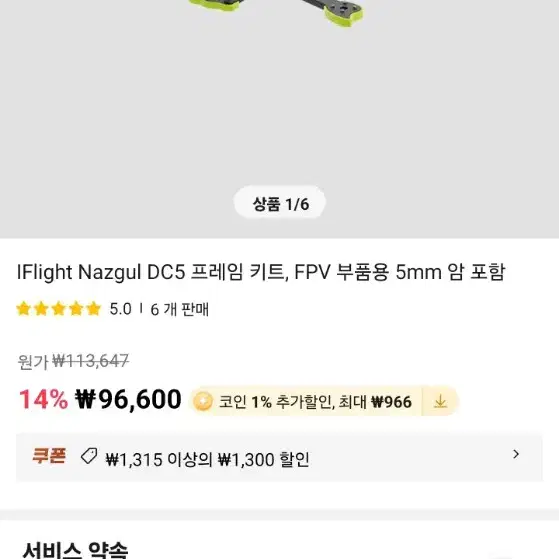Viewport: 559px width, 559px height.
Task: Click the red 14% discount label
Action: (43, 400)
